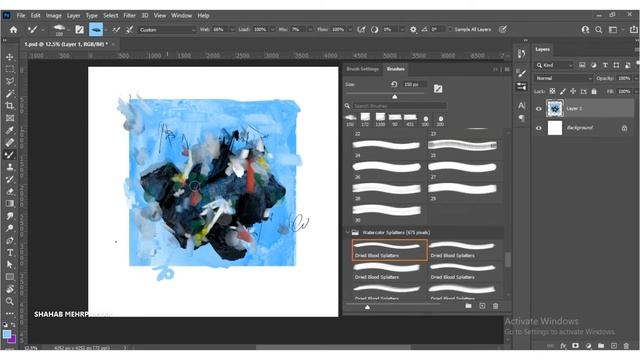This screenshot has width=640, height=360.
Task: Open the Edit Toolbar three-dots menu
Action: click(9, 313)
